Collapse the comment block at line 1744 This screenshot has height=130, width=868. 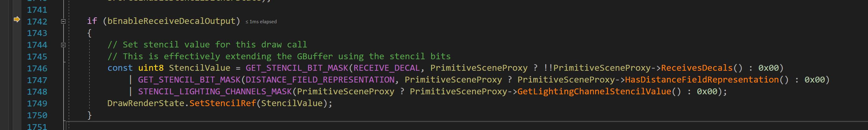[x=63, y=45]
